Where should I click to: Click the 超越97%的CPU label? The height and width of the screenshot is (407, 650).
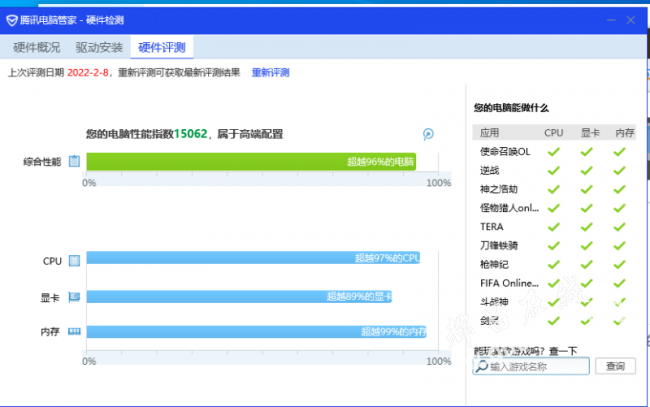[387, 258]
